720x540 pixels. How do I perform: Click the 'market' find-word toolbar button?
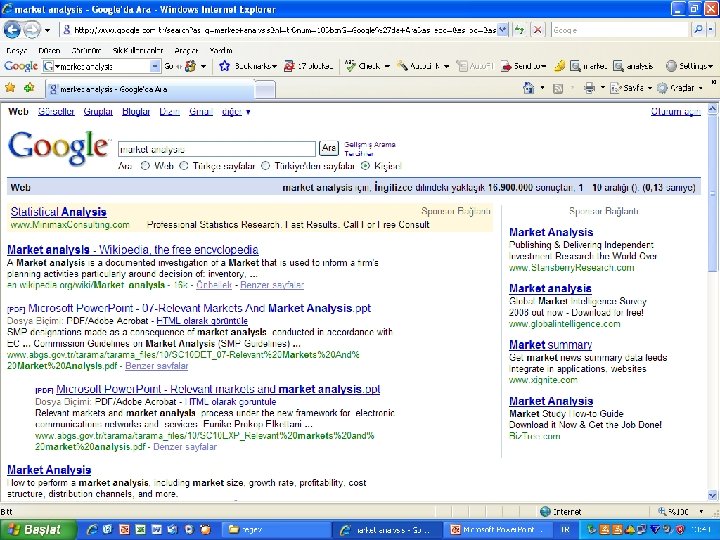point(588,66)
